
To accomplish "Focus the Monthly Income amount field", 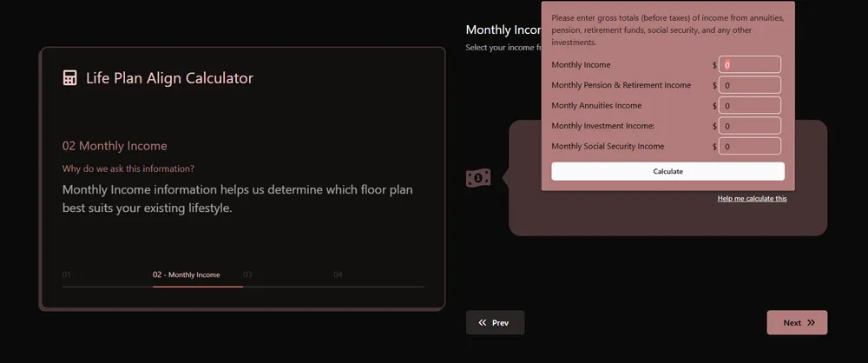I will pyautogui.click(x=750, y=64).
